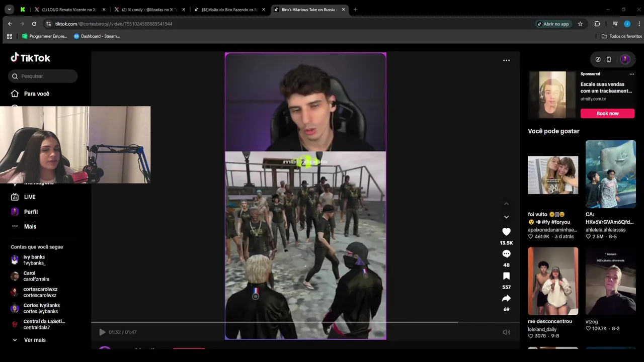Open browser media control icon
The width and height of the screenshot is (644, 362).
coord(615,24)
